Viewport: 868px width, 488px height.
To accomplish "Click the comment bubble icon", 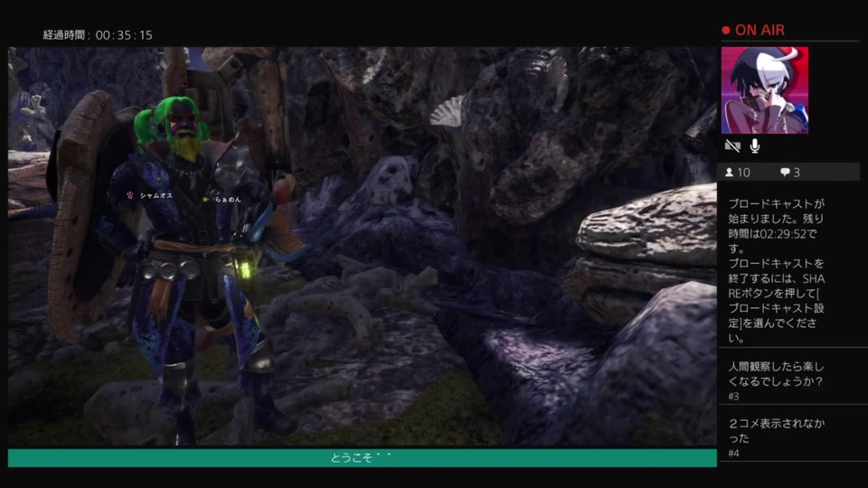I will pos(785,173).
